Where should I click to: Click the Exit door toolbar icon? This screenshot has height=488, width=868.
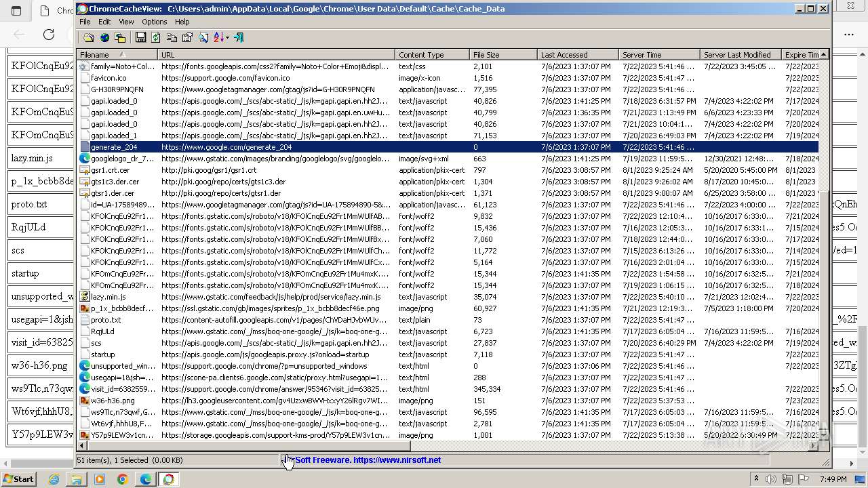(239, 37)
